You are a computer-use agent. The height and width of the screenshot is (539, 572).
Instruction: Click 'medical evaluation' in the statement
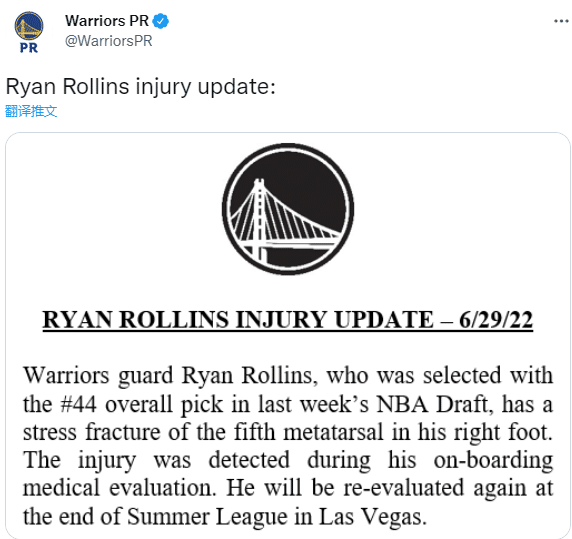tap(119, 488)
